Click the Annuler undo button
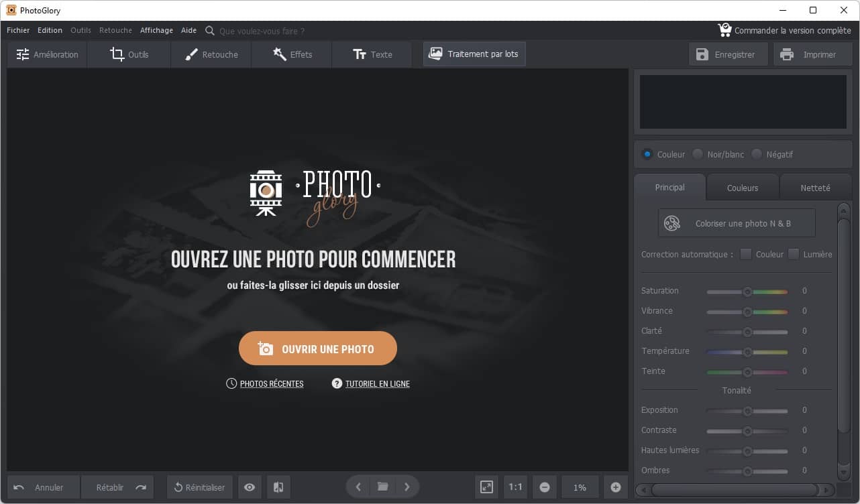This screenshot has height=504, width=860. [x=44, y=487]
